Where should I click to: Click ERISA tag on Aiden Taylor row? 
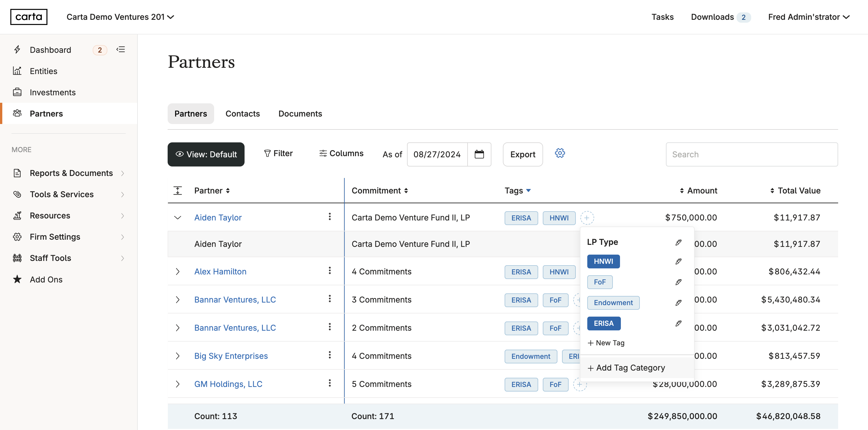point(521,218)
